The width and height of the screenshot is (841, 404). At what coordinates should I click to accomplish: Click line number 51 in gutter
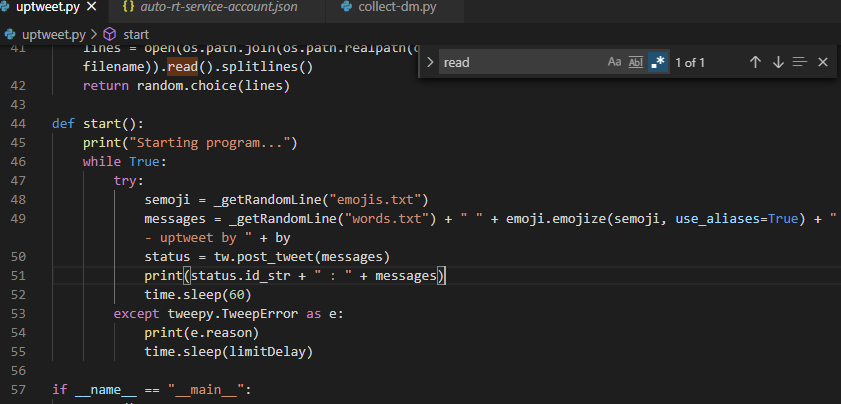coord(18,276)
